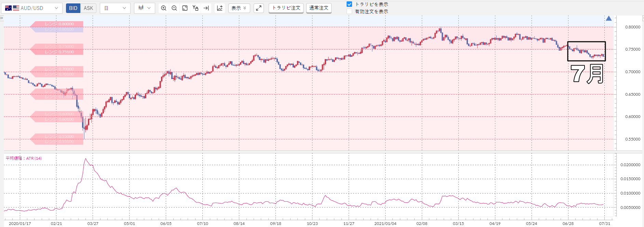Click the 2021/01/04 date axis label
The image size is (644, 227).
click(x=385, y=224)
